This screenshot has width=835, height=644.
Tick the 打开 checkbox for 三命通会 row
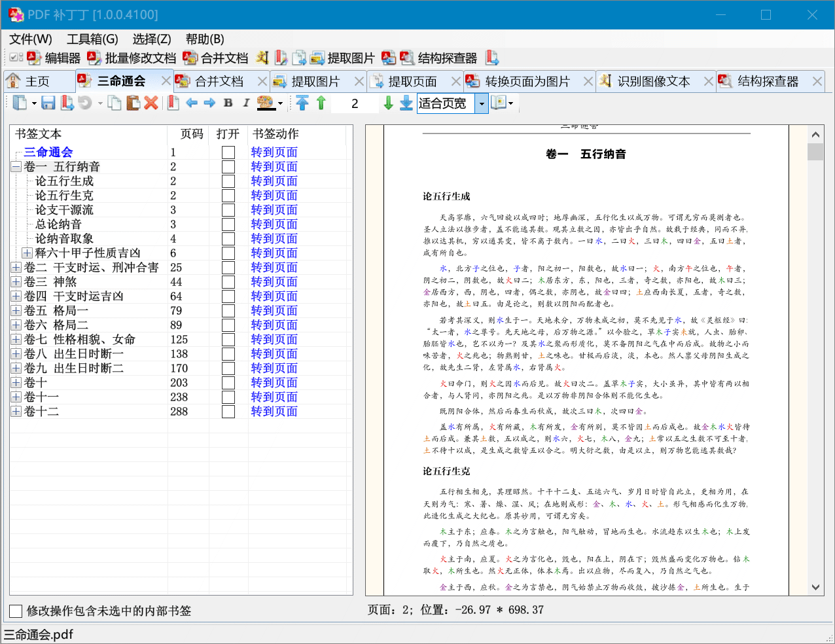228,152
